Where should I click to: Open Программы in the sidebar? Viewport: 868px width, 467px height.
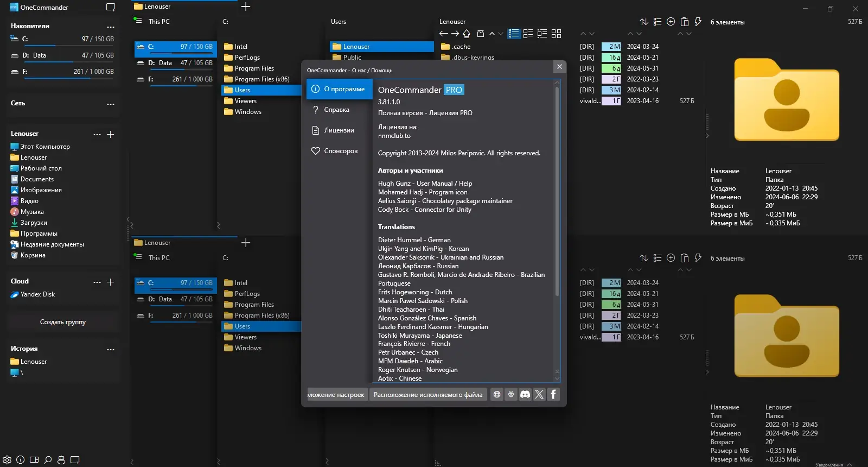[x=34, y=233]
